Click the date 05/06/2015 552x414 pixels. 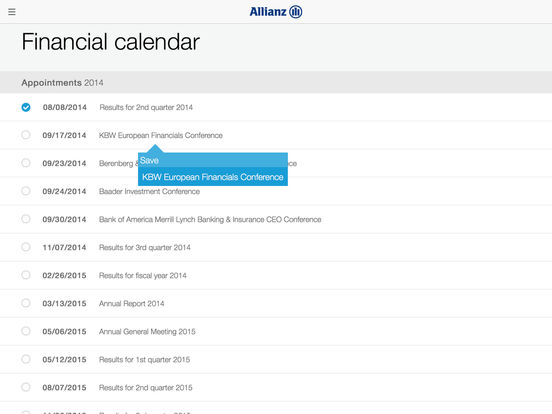click(64, 332)
